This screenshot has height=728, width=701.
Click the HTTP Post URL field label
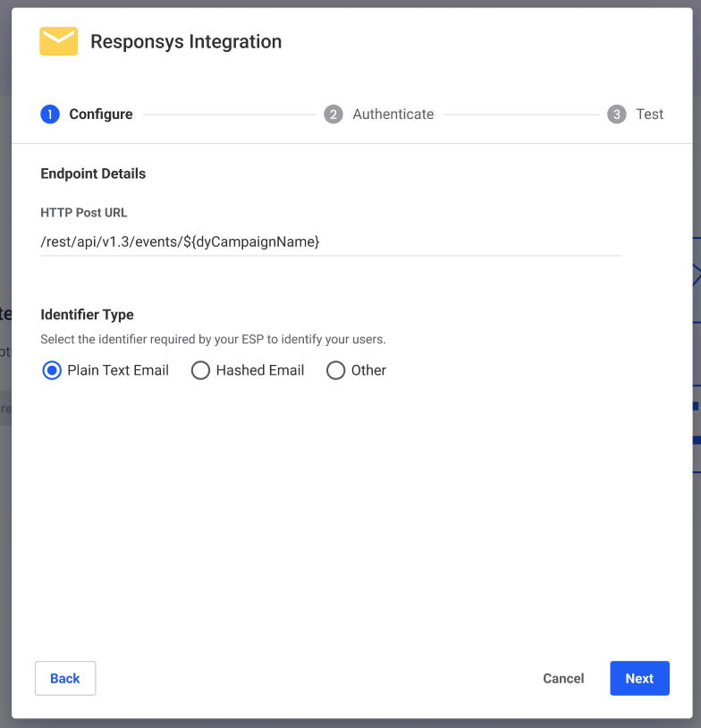[83, 213]
